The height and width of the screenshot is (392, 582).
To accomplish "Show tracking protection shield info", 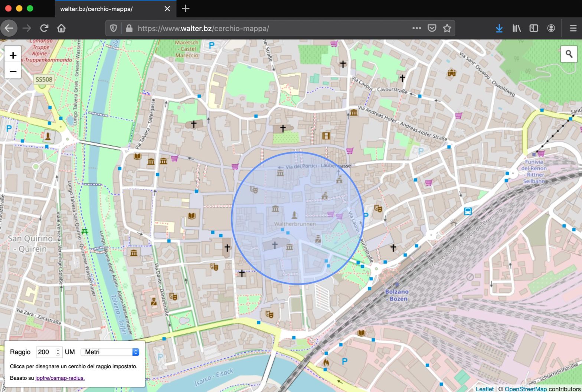I will 114,28.
